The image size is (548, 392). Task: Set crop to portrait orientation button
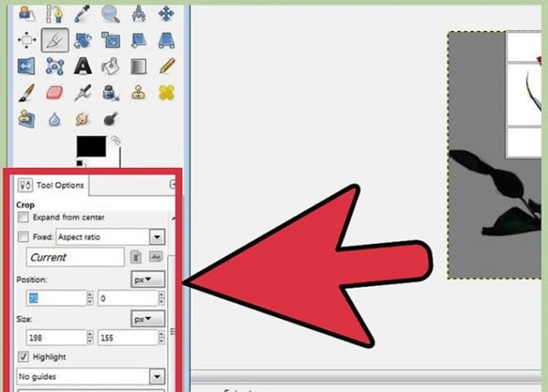tap(136, 257)
